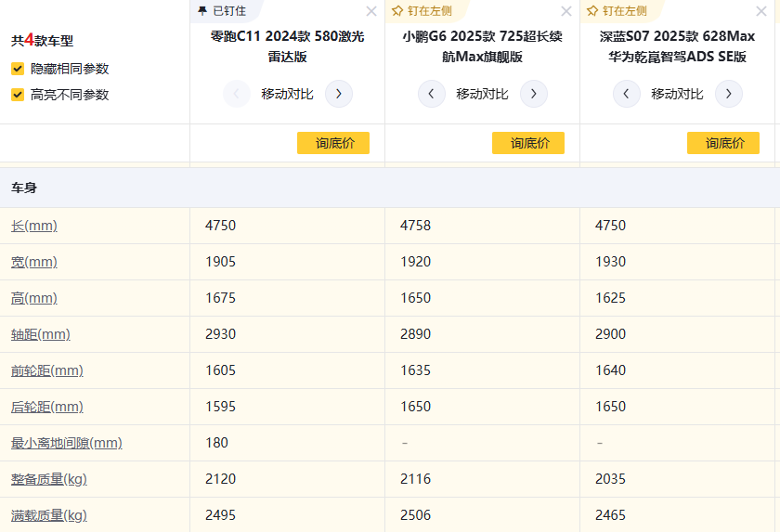Select the 1635 front track value
This screenshot has width=780, height=532.
click(415, 370)
